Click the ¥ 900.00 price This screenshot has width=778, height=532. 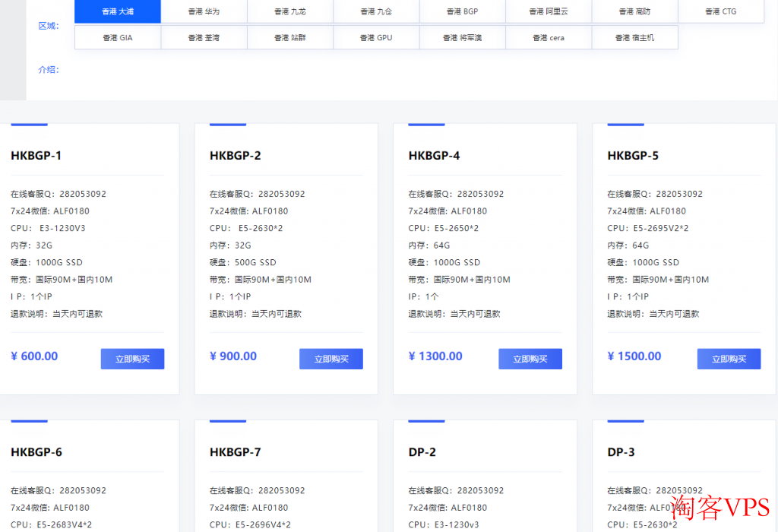[233, 356]
